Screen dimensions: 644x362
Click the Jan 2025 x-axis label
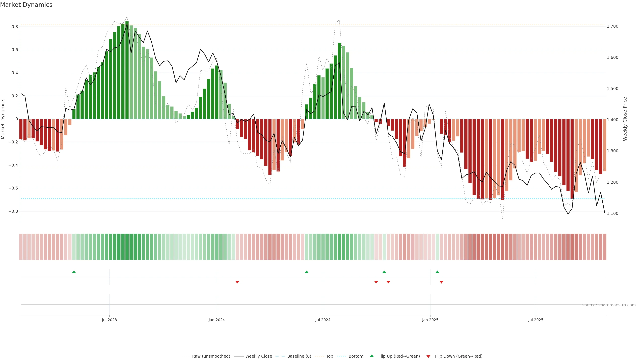(x=430, y=320)
